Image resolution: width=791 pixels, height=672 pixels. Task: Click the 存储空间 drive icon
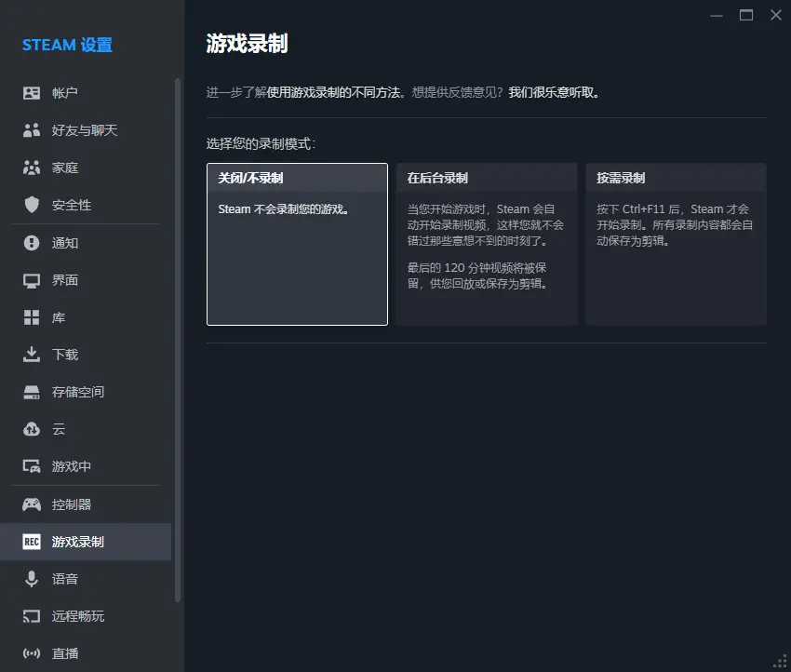click(32, 392)
